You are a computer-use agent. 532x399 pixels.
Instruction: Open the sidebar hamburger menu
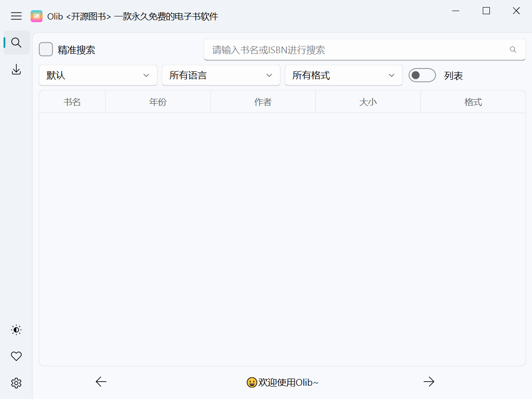point(16,16)
